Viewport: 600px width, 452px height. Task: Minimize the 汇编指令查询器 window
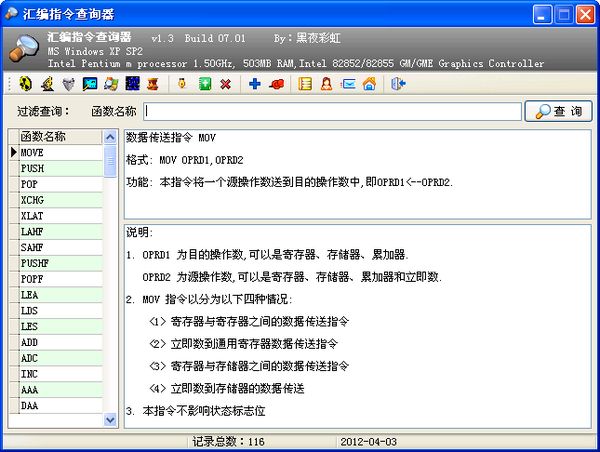[x=542, y=15]
